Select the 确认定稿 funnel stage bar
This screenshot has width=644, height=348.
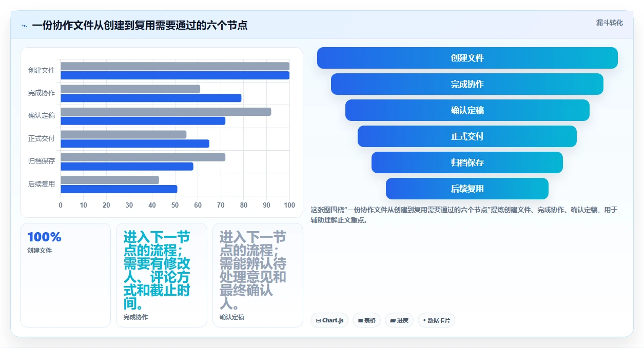tap(467, 110)
